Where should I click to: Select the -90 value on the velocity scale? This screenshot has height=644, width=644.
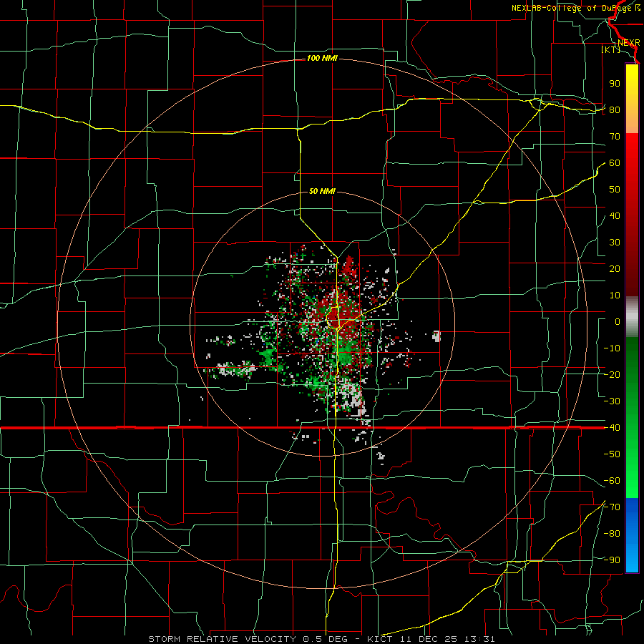(x=612, y=560)
